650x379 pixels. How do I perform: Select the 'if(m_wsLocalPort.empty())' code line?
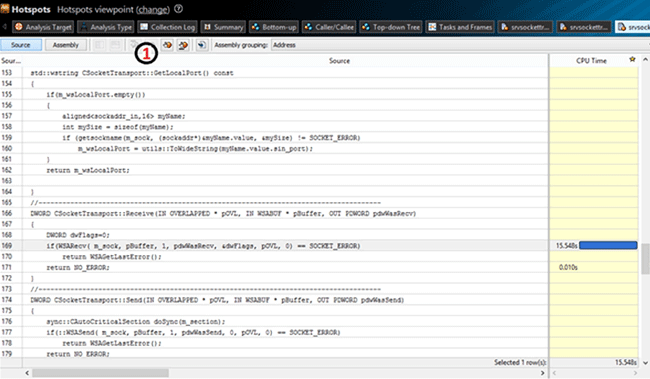96,95
